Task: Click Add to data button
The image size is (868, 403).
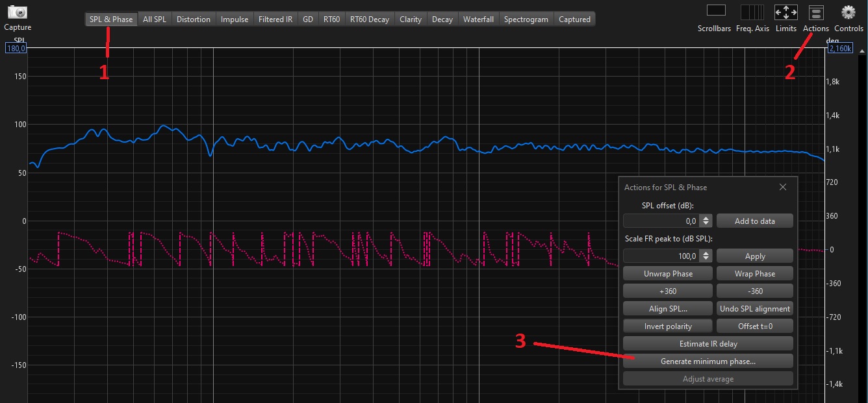Action: (754, 221)
